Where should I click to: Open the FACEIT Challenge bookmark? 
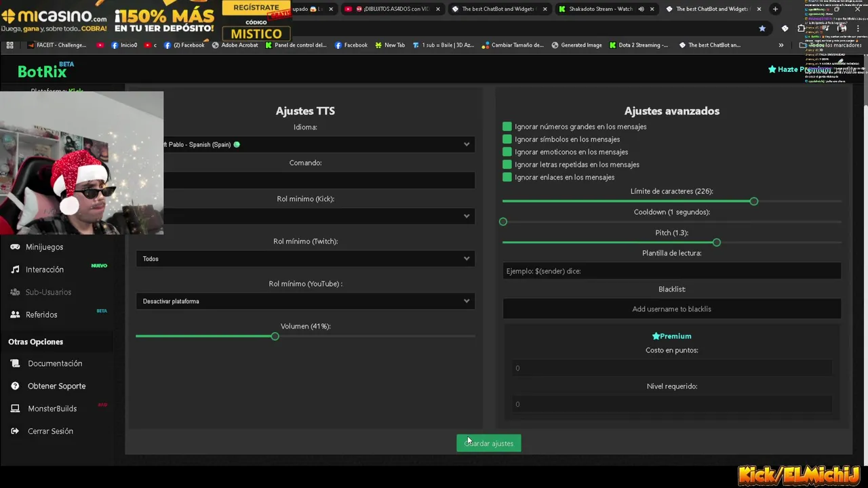[x=58, y=45]
